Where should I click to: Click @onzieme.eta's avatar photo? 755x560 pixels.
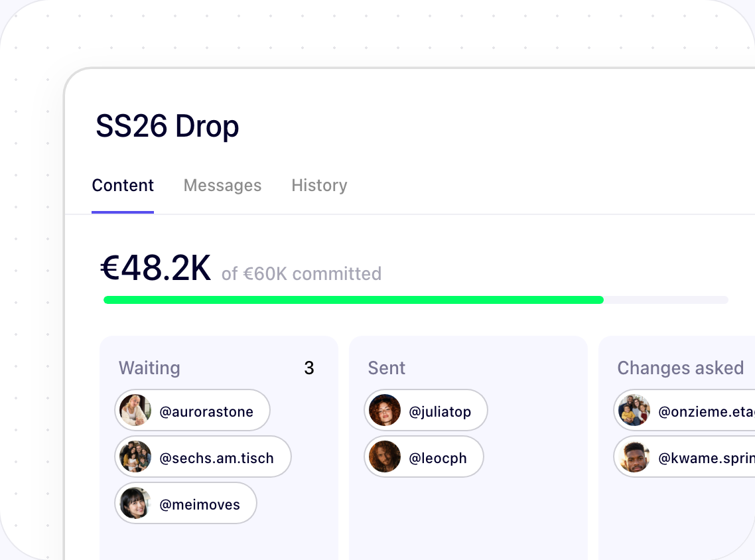pos(634,410)
